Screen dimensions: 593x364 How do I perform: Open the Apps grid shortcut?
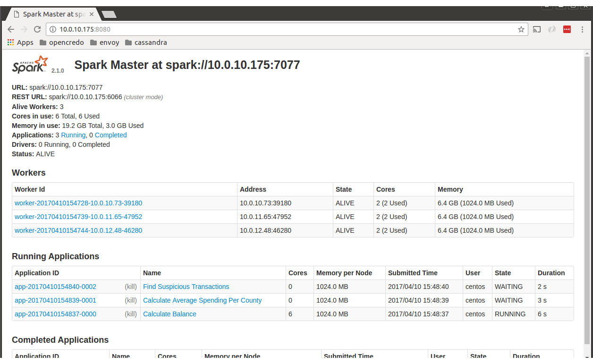tap(20, 42)
